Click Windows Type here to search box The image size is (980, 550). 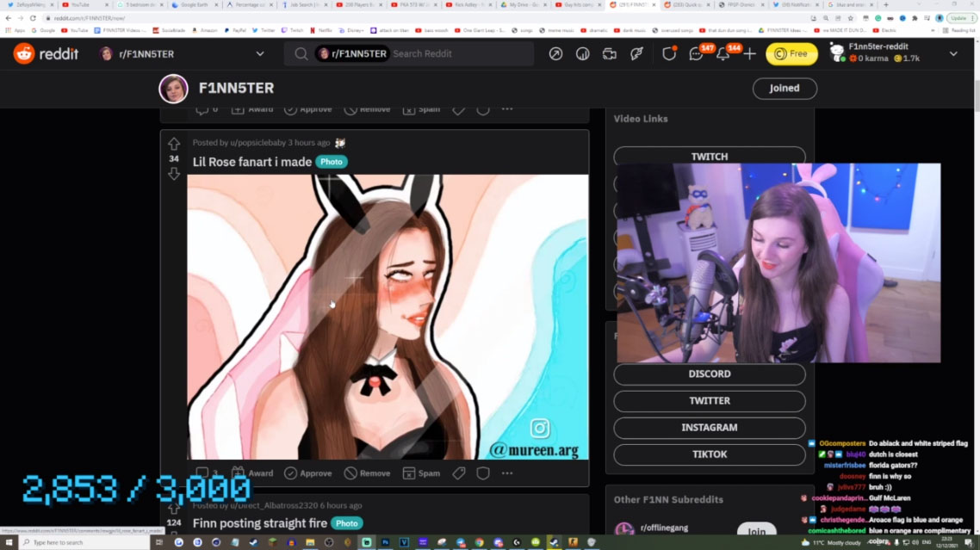tap(84, 542)
